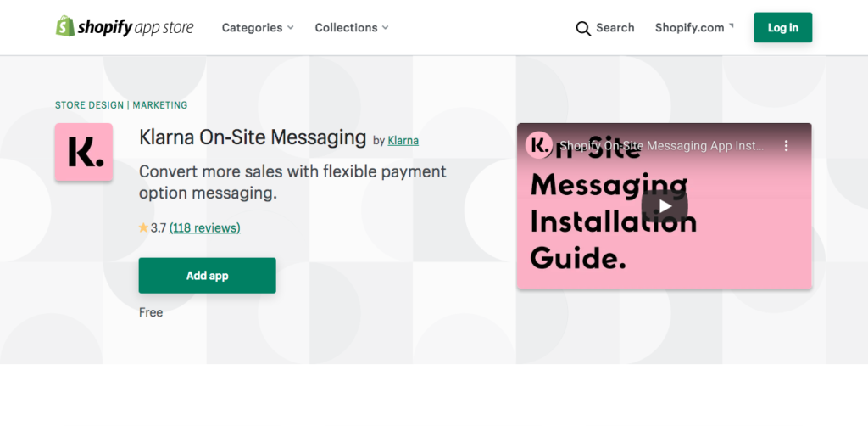Play the installation guide video

(665, 206)
